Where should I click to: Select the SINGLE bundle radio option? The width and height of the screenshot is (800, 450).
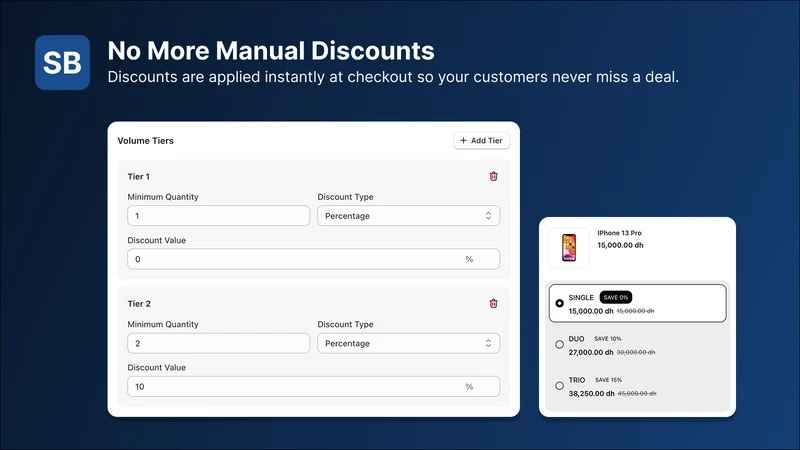[559, 303]
